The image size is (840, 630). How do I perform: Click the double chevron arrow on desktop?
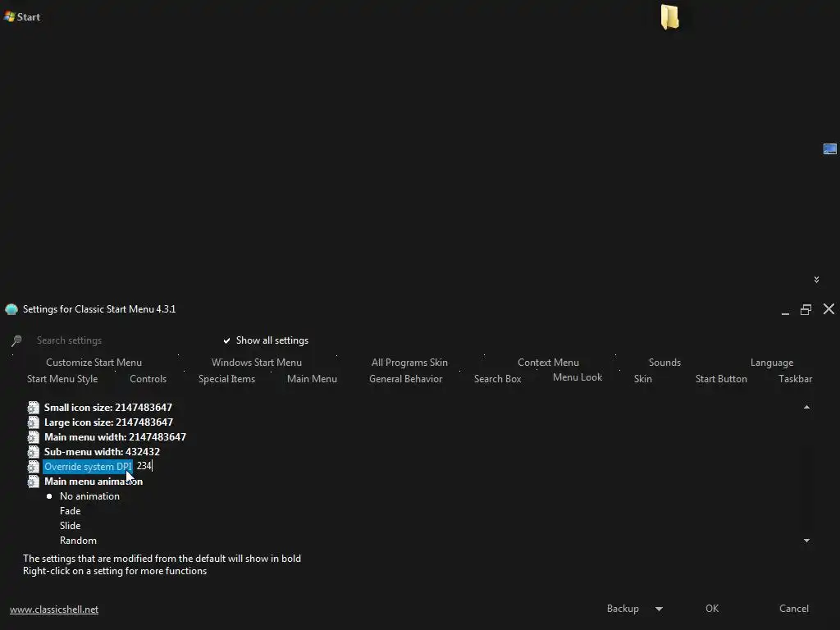(x=816, y=280)
